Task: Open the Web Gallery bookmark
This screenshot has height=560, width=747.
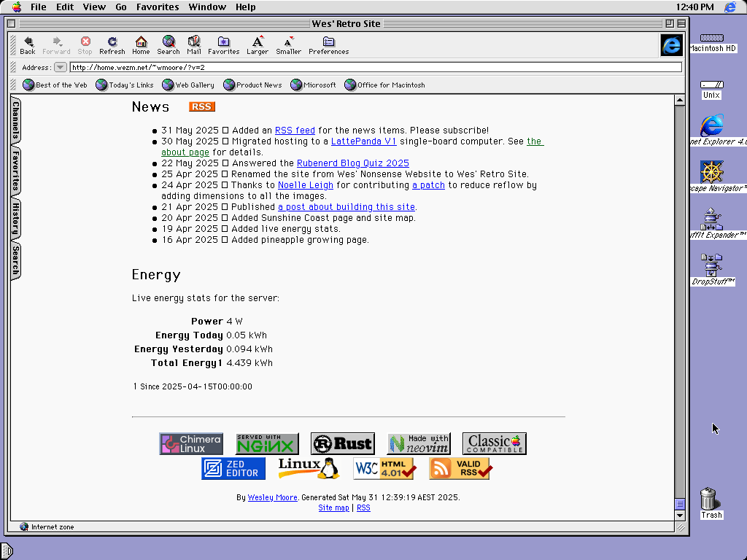Action: coord(188,85)
